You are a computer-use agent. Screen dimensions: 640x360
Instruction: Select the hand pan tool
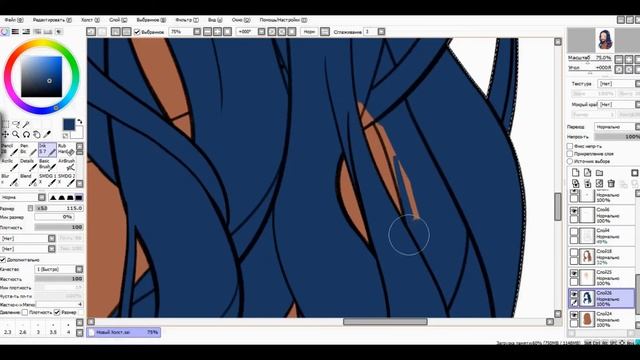[37, 134]
